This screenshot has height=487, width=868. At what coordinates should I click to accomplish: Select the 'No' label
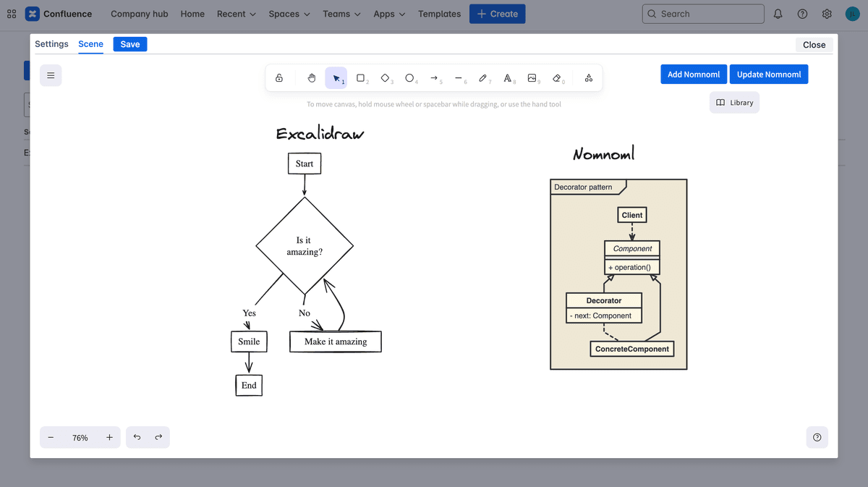[x=305, y=313]
